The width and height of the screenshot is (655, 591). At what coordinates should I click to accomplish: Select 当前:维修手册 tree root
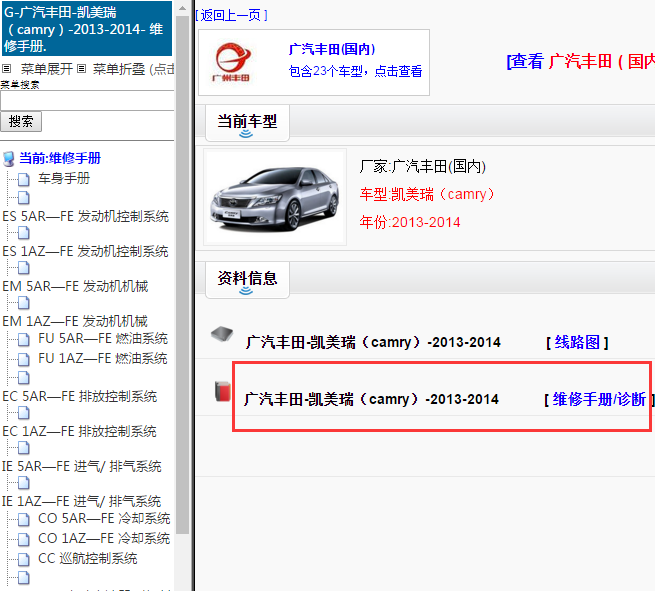coord(60,158)
